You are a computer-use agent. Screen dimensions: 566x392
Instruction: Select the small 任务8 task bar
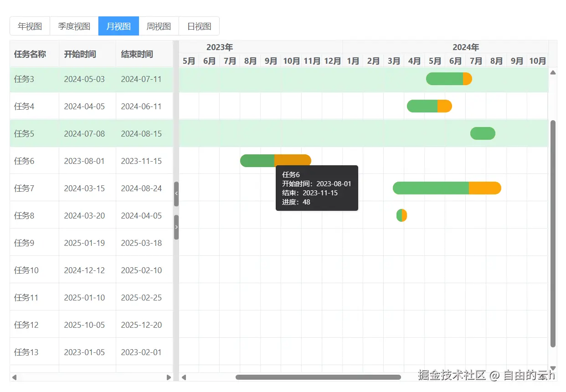(401, 215)
